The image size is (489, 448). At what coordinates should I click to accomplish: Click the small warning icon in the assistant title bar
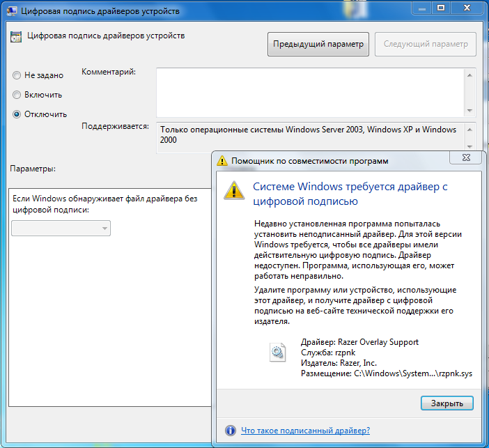click(x=222, y=161)
